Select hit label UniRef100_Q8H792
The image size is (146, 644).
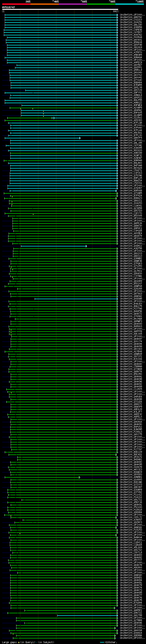(x=131, y=17)
